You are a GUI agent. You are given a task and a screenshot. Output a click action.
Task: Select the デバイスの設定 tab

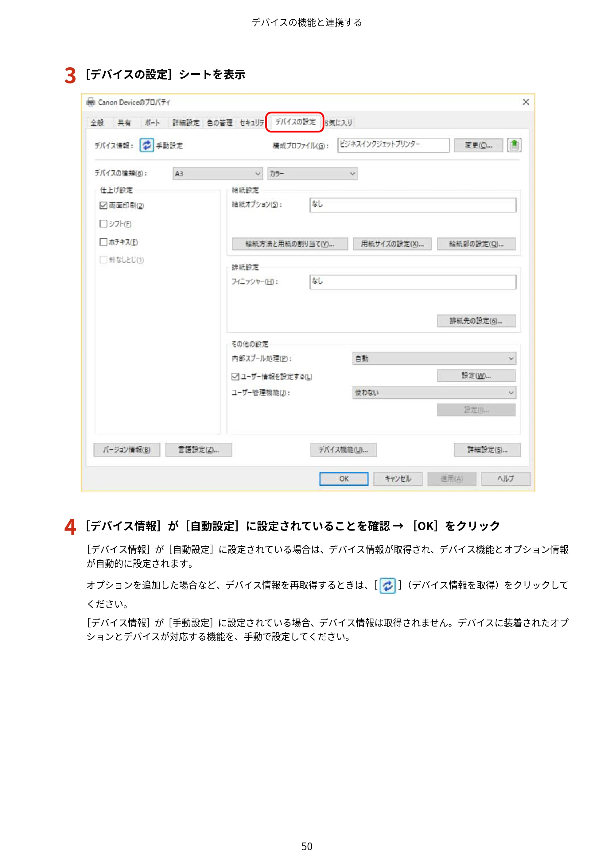pyautogui.click(x=295, y=122)
